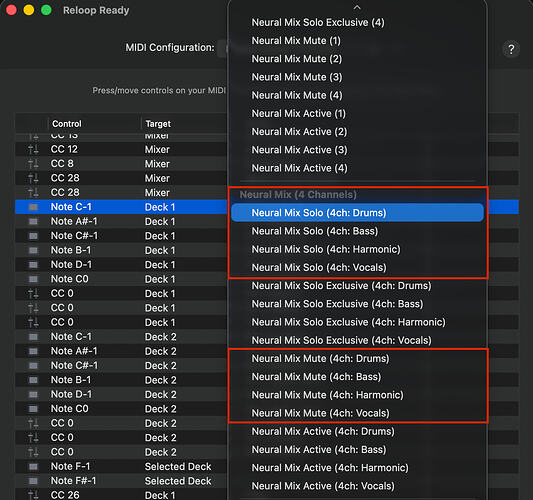This screenshot has height=500, width=533.
Task: Click the button icon beside Note A#-1 Deck 1
Action: coord(33,222)
